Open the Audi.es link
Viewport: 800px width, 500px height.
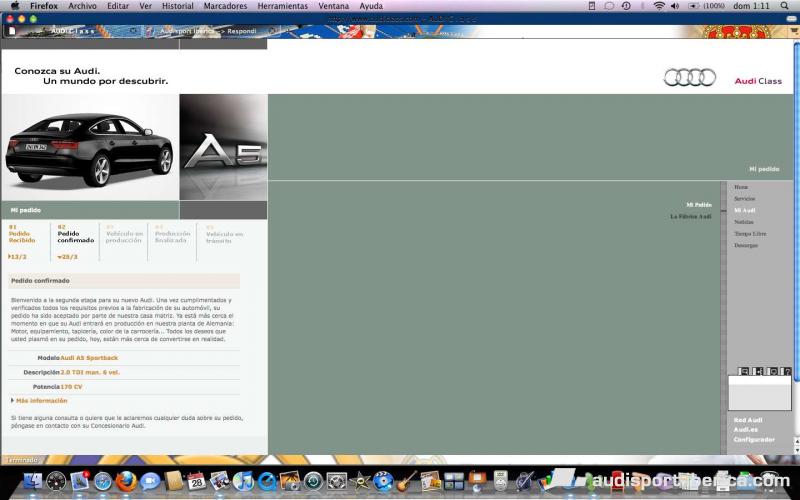click(745, 430)
